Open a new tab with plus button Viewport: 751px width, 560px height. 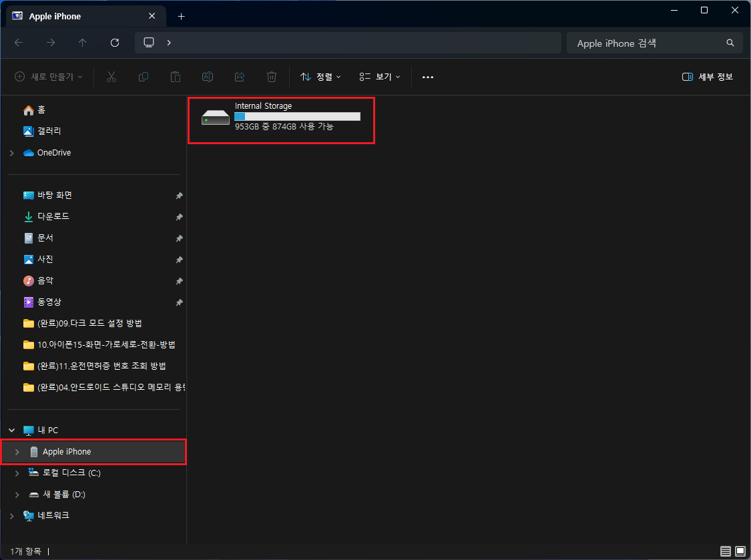tap(181, 16)
